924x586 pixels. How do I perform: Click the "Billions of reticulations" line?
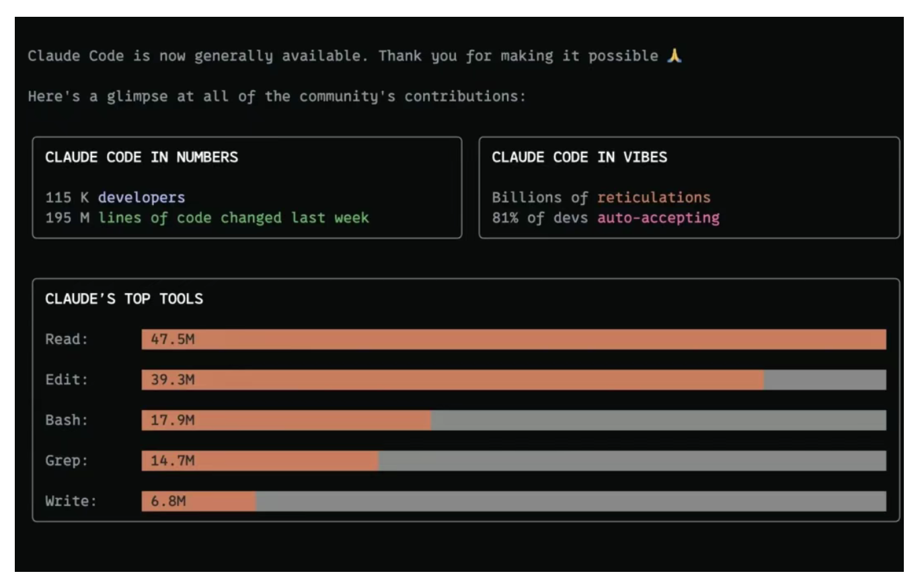(601, 198)
